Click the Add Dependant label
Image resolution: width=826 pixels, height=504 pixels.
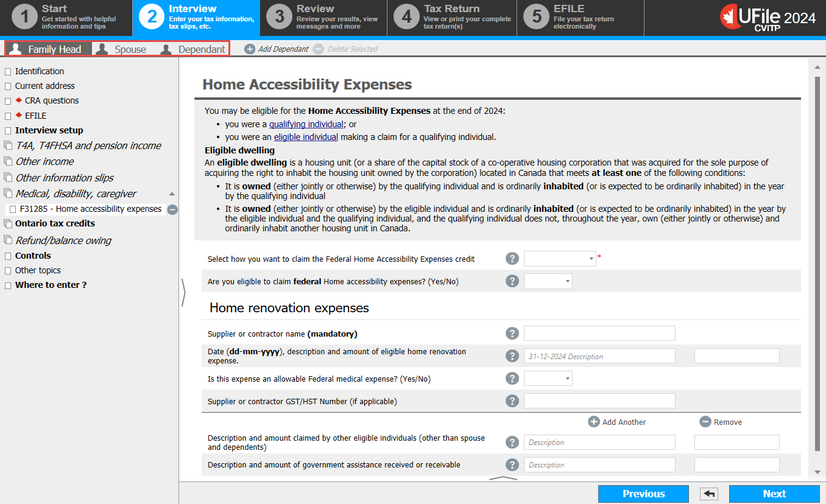click(x=283, y=49)
